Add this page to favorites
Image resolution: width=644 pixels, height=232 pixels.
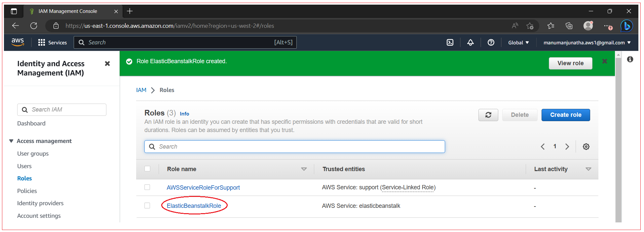(x=530, y=26)
